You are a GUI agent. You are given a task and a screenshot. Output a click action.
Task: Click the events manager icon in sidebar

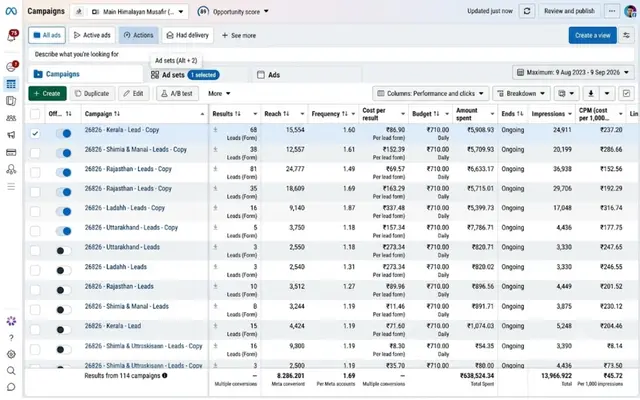pos(11,169)
